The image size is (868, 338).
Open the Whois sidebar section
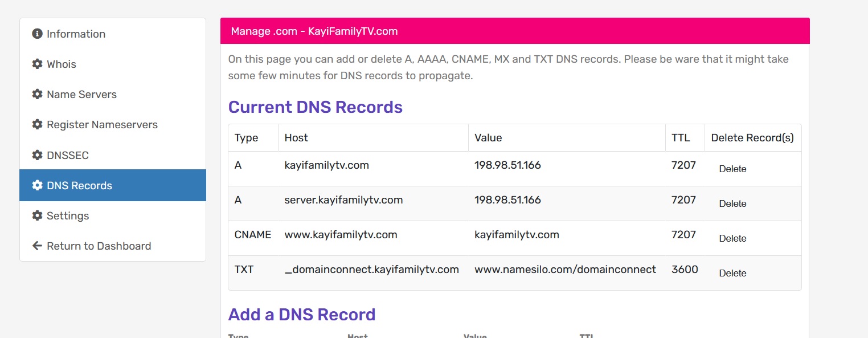click(113, 64)
